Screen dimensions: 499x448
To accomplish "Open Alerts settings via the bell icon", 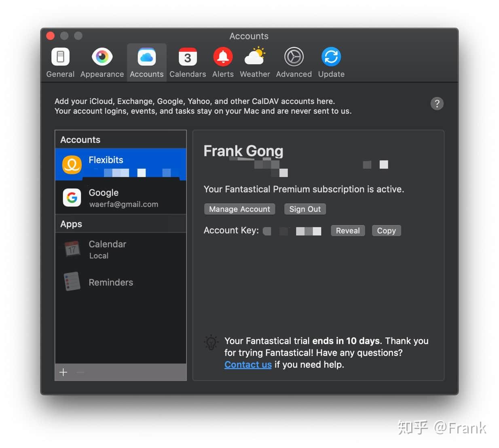I will (x=223, y=61).
